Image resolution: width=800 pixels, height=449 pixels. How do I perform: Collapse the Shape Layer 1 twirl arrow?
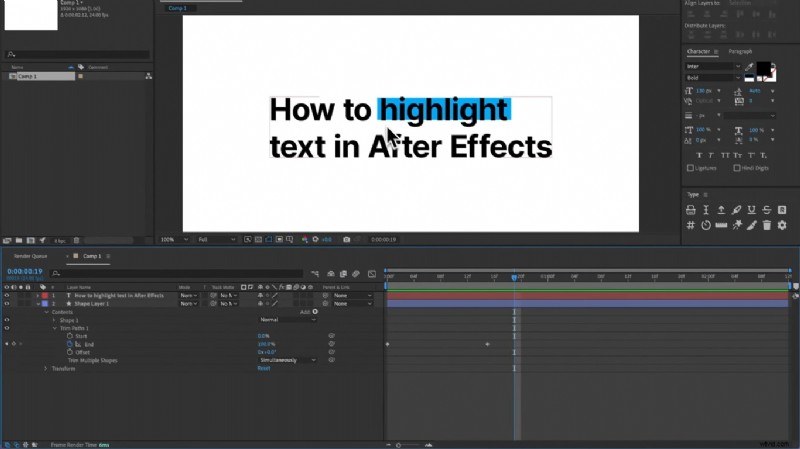(x=38, y=304)
